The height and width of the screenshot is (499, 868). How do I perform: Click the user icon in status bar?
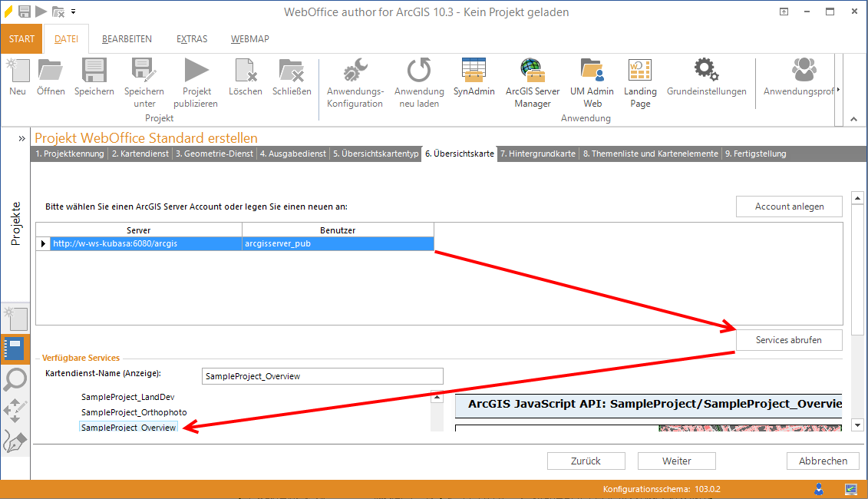coord(820,489)
